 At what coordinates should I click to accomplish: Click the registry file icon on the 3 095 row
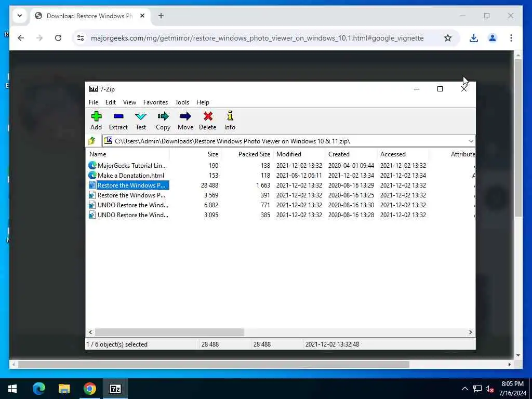coord(92,215)
